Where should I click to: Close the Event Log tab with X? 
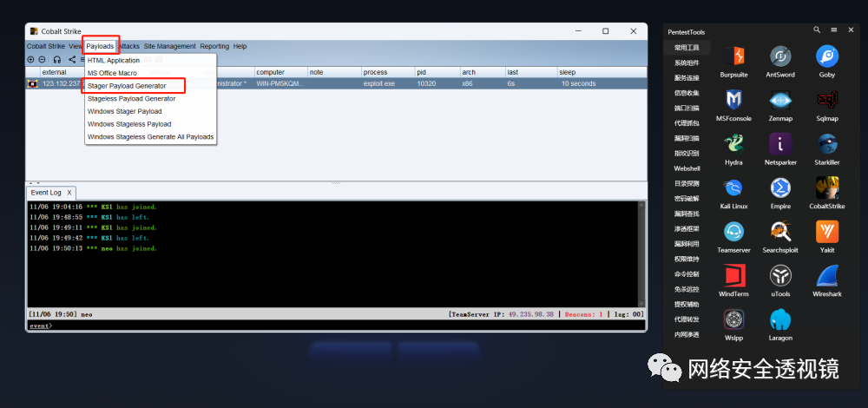[69, 193]
